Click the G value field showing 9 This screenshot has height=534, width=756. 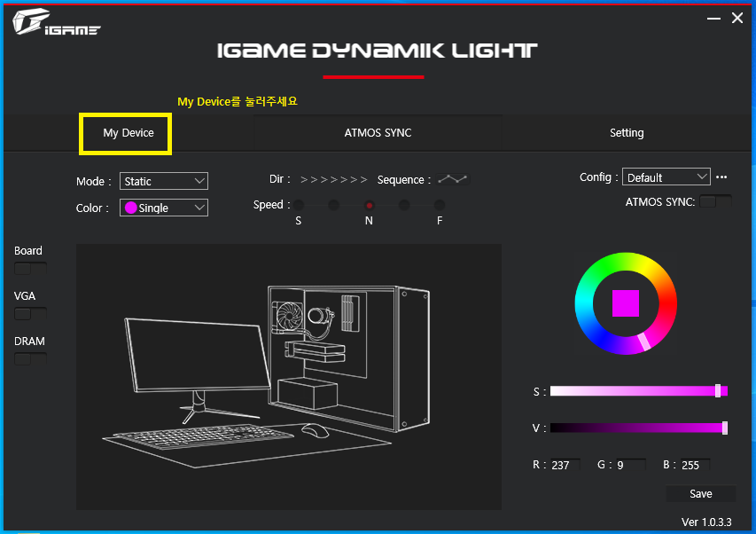[x=631, y=465]
